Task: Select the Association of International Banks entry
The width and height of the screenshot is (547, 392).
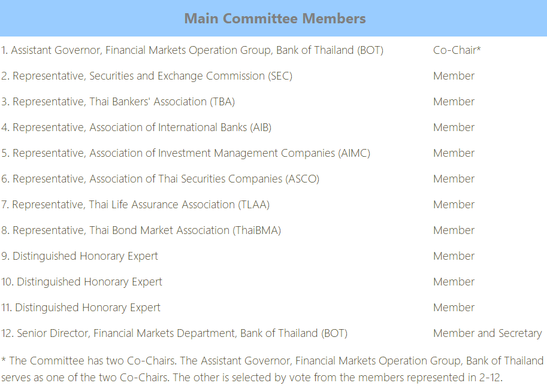Action: [137, 127]
